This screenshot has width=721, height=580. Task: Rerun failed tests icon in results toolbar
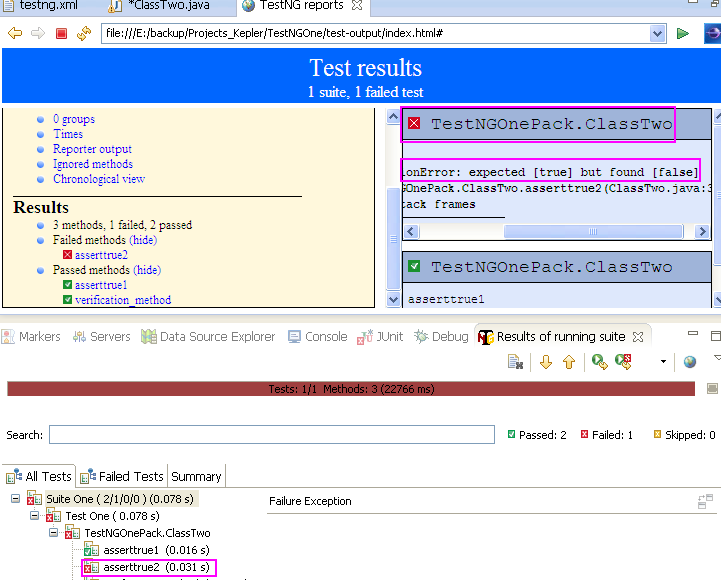tap(623, 362)
